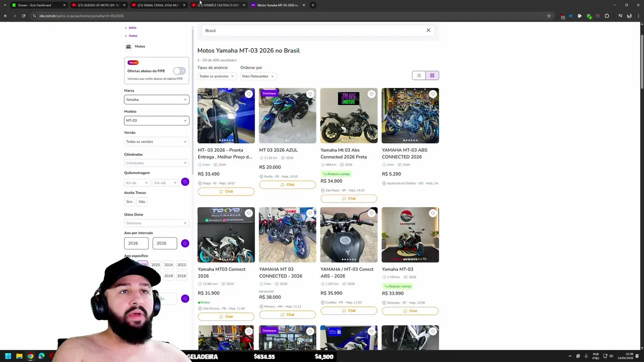Open the Chrome extensions puzzle icon
The height and width of the screenshot is (362, 644).
(607, 16)
